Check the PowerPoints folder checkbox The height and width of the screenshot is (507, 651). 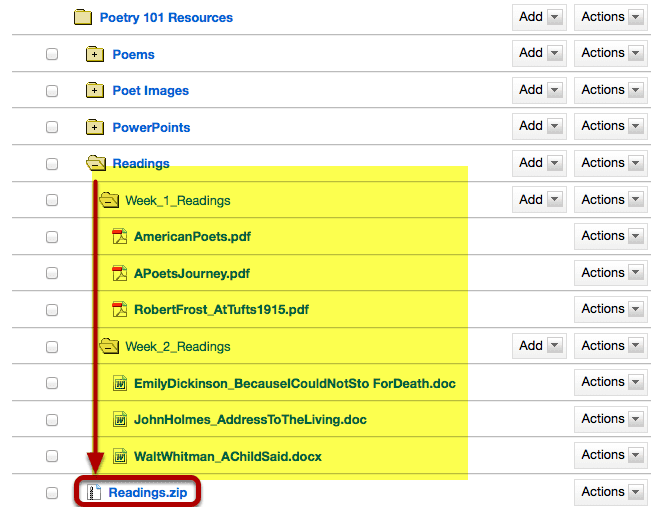52,127
